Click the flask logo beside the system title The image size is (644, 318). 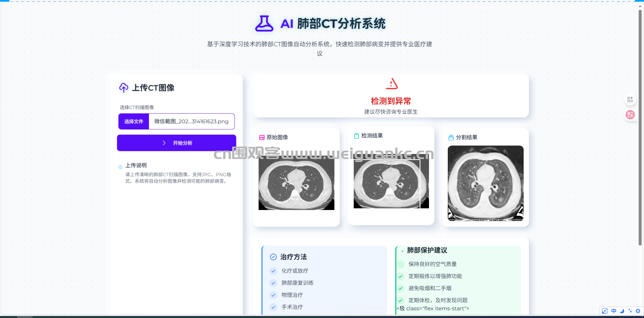pyautogui.click(x=264, y=23)
